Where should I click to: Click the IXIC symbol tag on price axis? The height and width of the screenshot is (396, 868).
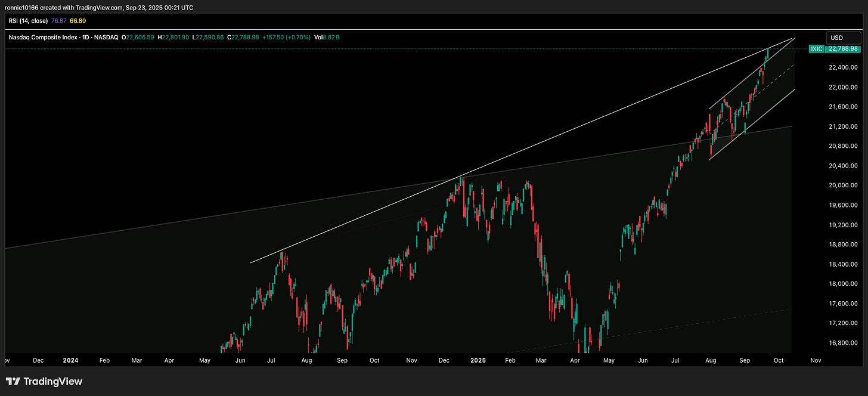[817, 49]
